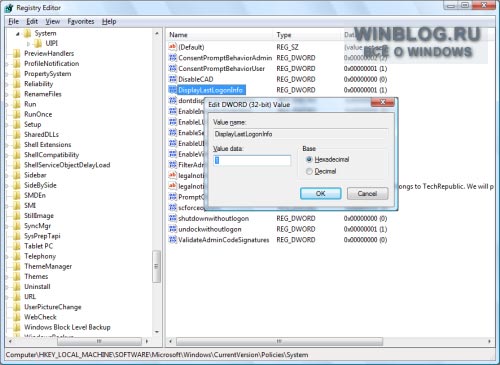
Task: Click the Tablet PC folder icon
Action: (x=17, y=246)
